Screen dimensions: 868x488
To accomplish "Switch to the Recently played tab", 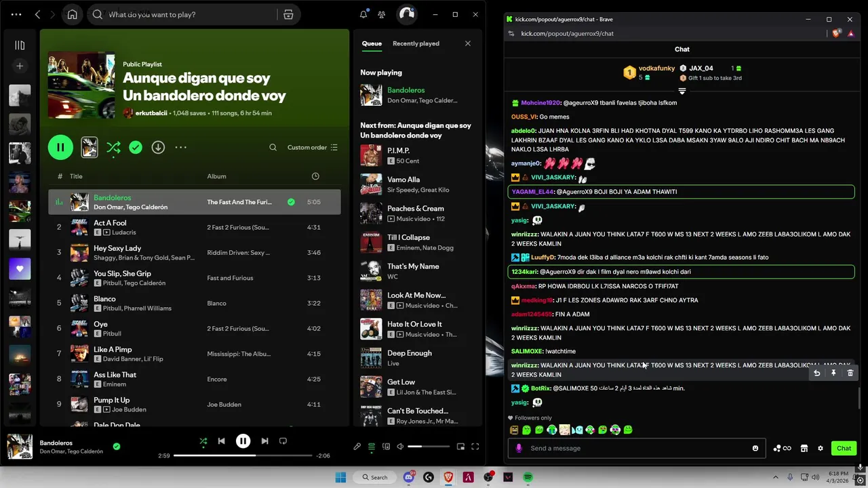I will tap(416, 43).
